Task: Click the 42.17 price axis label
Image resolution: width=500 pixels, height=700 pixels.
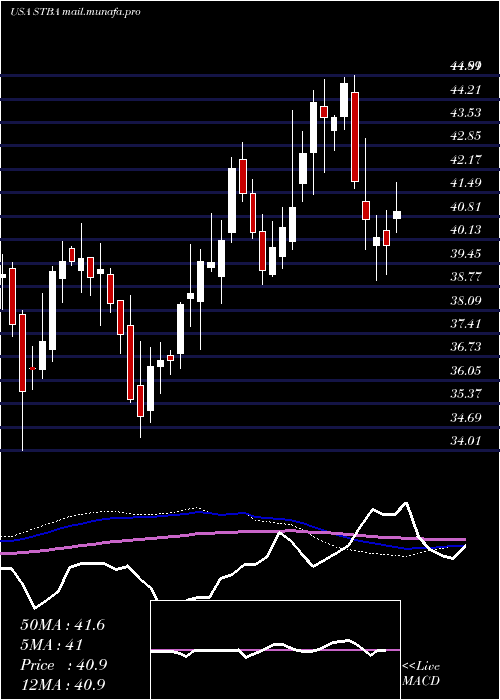Action: pos(466,159)
